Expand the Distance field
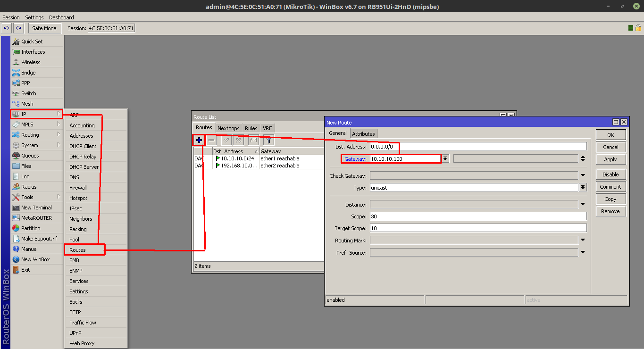Viewport: 644px width, 349px height. point(583,205)
